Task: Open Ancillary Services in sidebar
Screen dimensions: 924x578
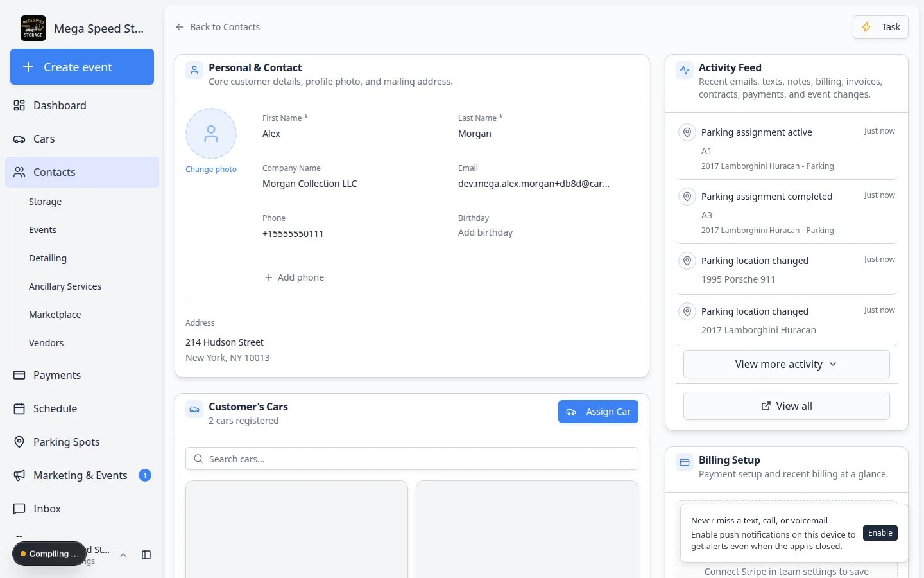Action: [65, 286]
